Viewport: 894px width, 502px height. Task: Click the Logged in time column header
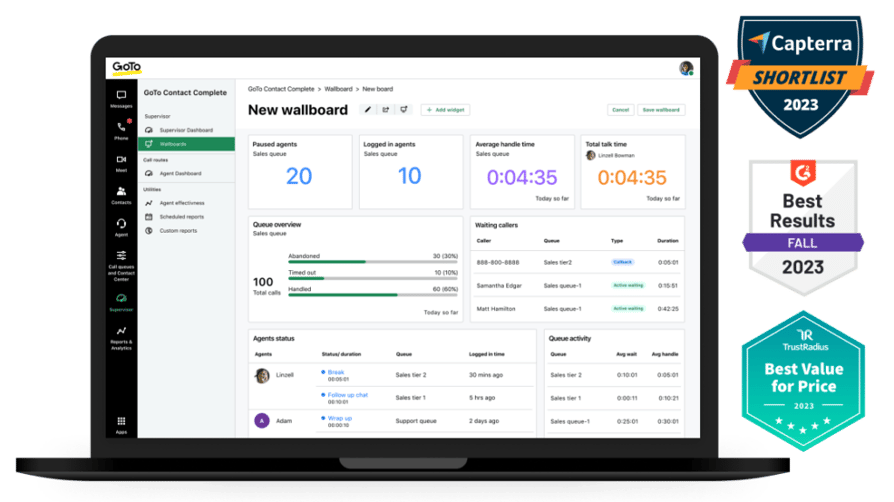click(x=486, y=354)
